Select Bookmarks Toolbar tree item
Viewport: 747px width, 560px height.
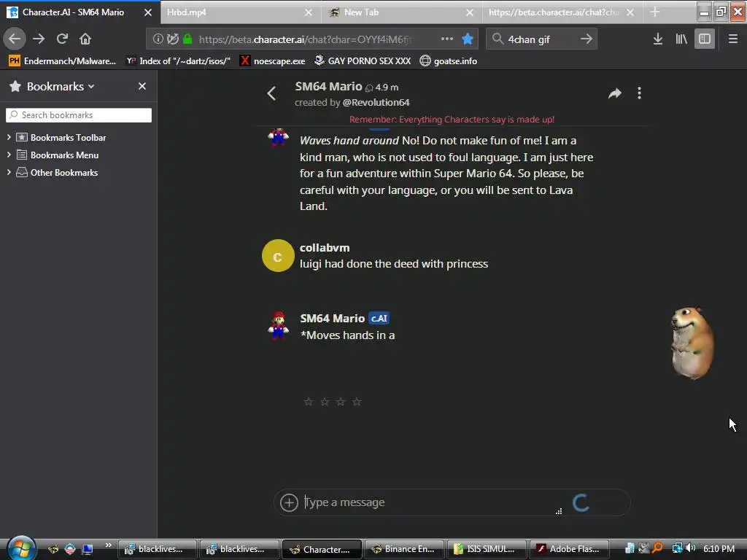(68, 138)
